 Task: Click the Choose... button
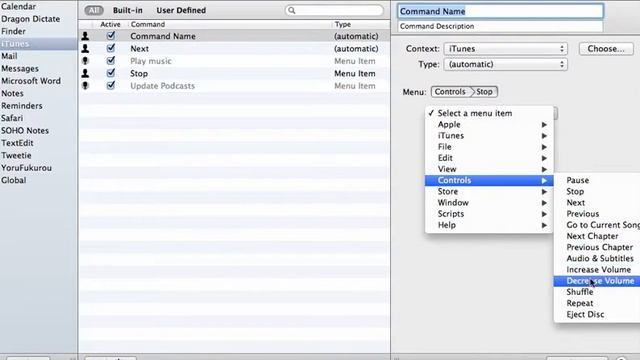coord(606,49)
